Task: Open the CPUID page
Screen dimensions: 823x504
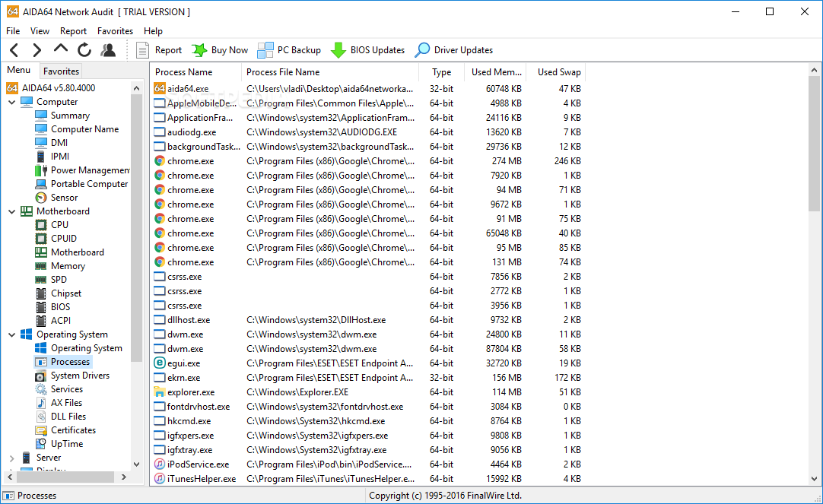Action: point(56,238)
